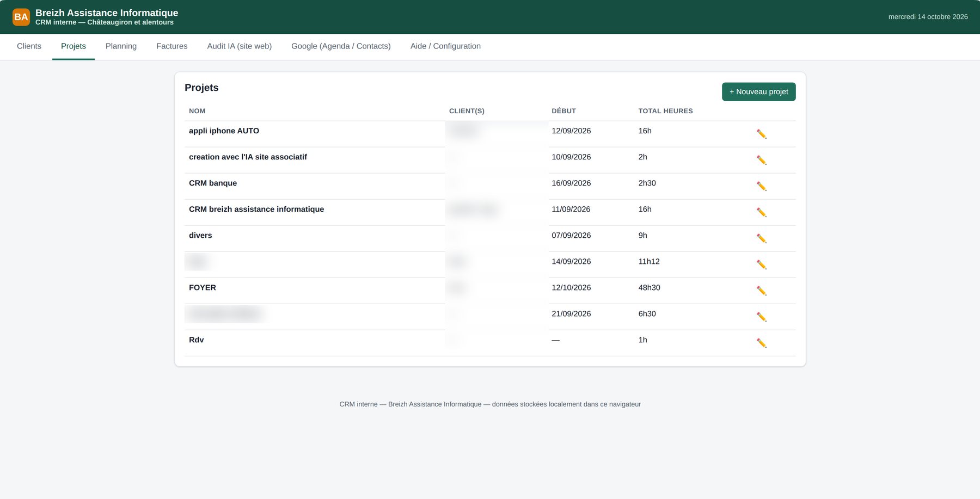The width and height of the screenshot is (980, 499).
Task: Click the divers project name
Action: coord(200,235)
